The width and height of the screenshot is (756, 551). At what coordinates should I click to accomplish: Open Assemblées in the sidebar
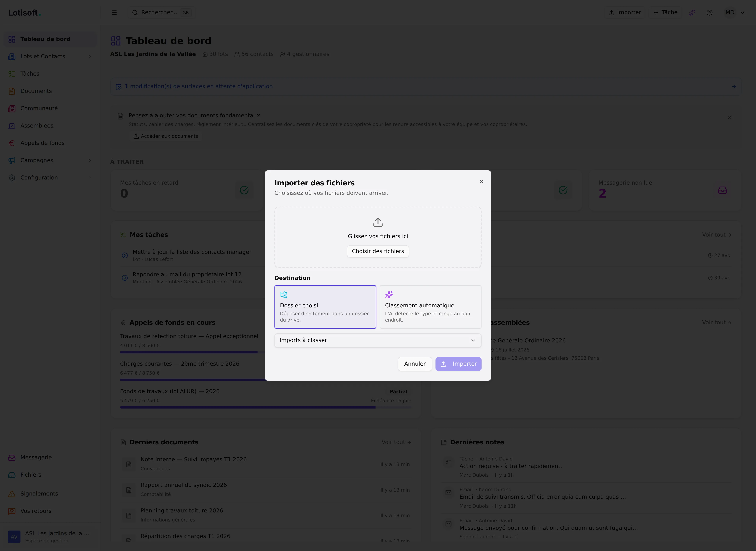click(50, 126)
